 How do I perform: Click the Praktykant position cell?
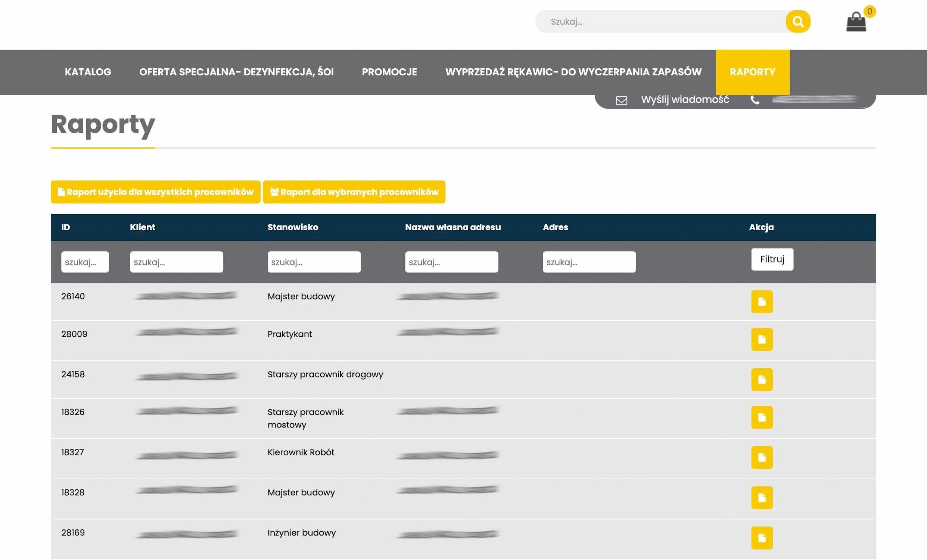point(290,334)
